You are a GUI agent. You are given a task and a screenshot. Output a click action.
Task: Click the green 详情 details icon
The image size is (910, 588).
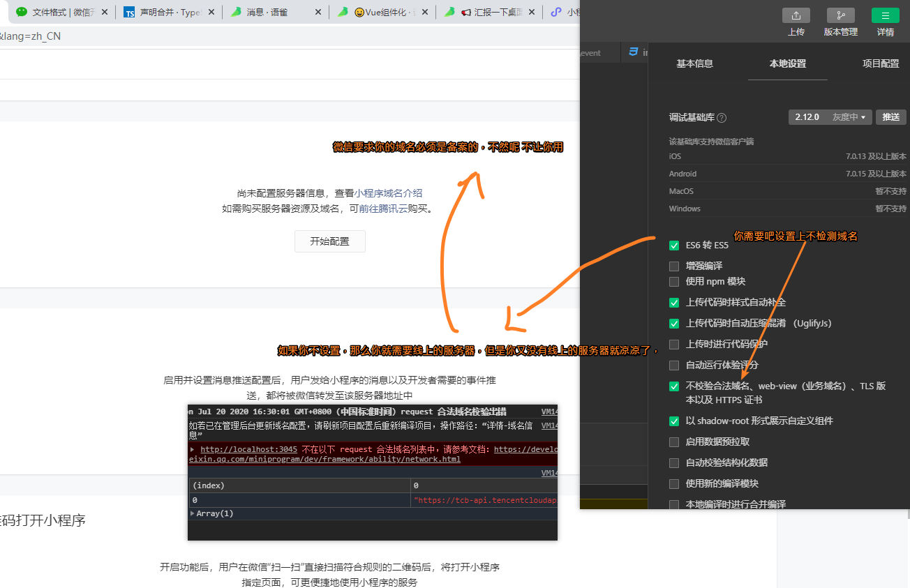(886, 15)
